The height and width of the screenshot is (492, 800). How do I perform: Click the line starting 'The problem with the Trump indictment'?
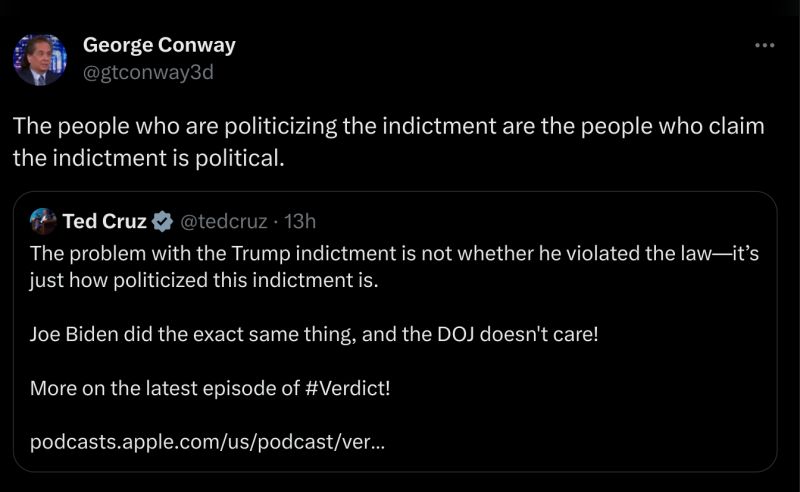[x=394, y=254]
